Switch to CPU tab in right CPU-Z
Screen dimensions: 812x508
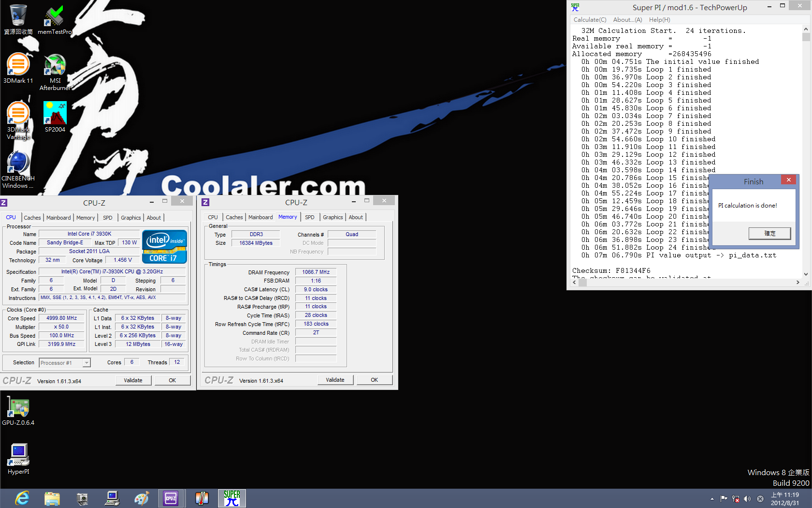click(213, 217)
